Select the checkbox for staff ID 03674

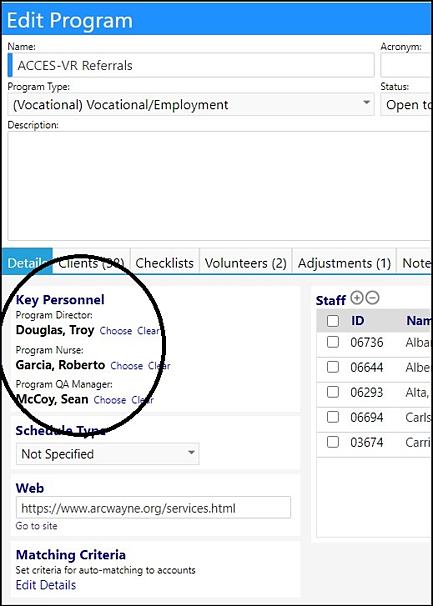click(x=333, y=442)
